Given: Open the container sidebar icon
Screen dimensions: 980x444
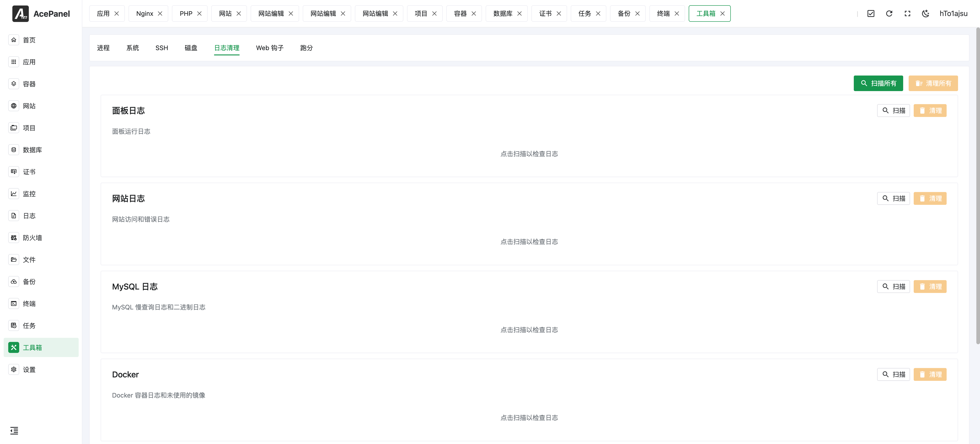Looking at the screenshot, I should pos(14,84).
